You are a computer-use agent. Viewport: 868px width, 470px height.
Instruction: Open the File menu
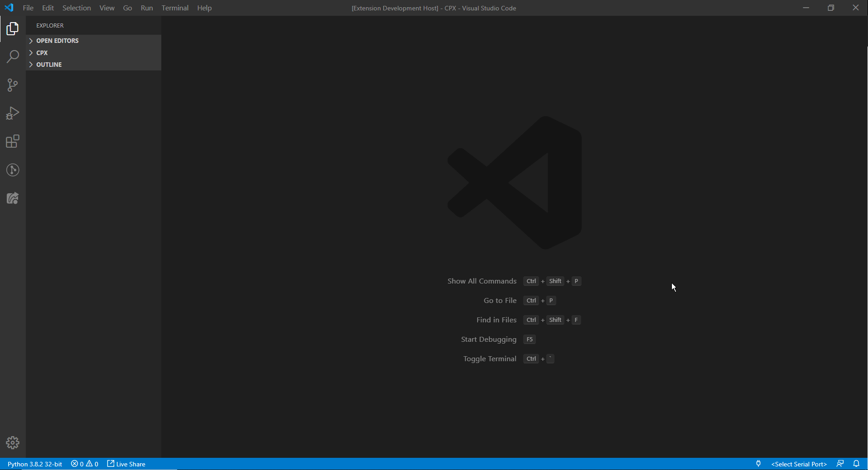click(28, 8)
